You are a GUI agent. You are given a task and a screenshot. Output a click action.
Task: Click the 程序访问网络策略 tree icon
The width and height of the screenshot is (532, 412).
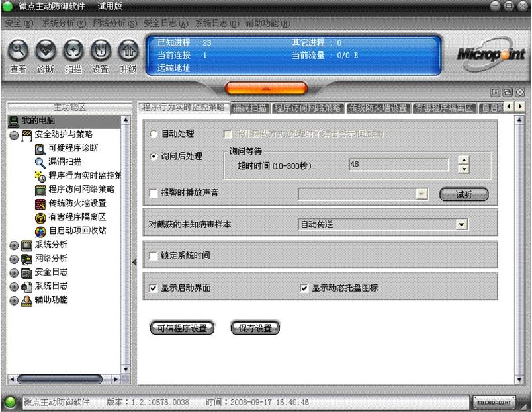click(40, 190)
